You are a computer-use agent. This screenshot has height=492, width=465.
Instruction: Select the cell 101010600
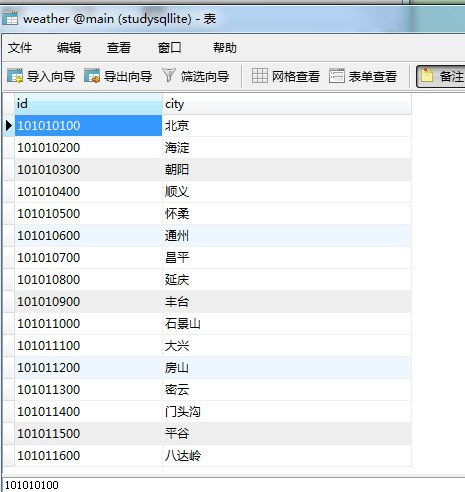(88, 236)
